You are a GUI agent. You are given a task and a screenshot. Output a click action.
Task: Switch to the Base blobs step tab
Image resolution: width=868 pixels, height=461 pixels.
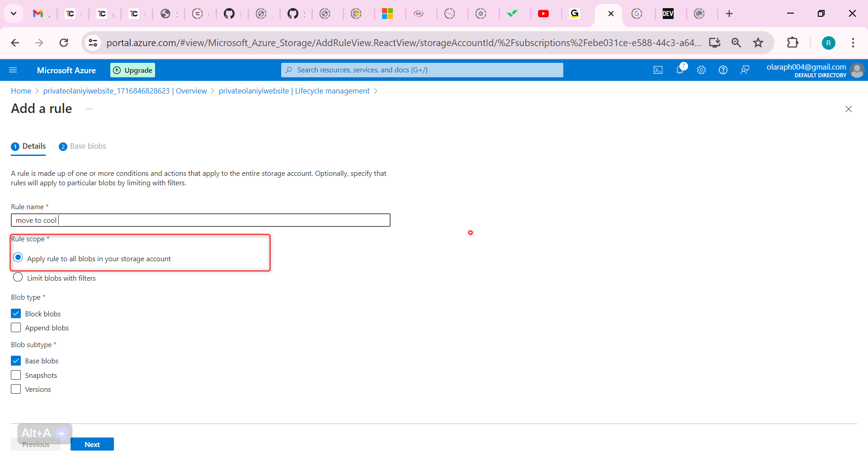click(x=82, y=146)
